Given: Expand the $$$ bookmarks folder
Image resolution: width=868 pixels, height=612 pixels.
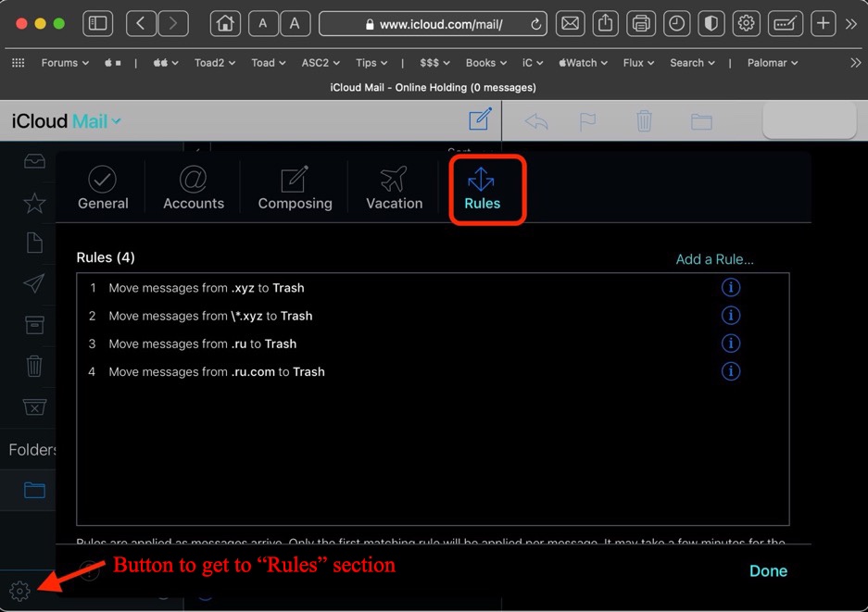Looking at the screenshot, I should coord(434,63).
